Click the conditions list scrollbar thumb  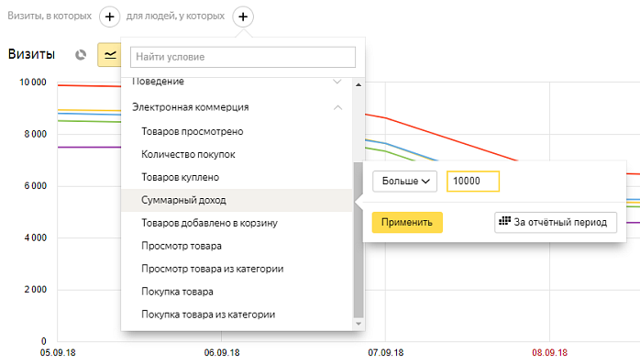point(359,239)
